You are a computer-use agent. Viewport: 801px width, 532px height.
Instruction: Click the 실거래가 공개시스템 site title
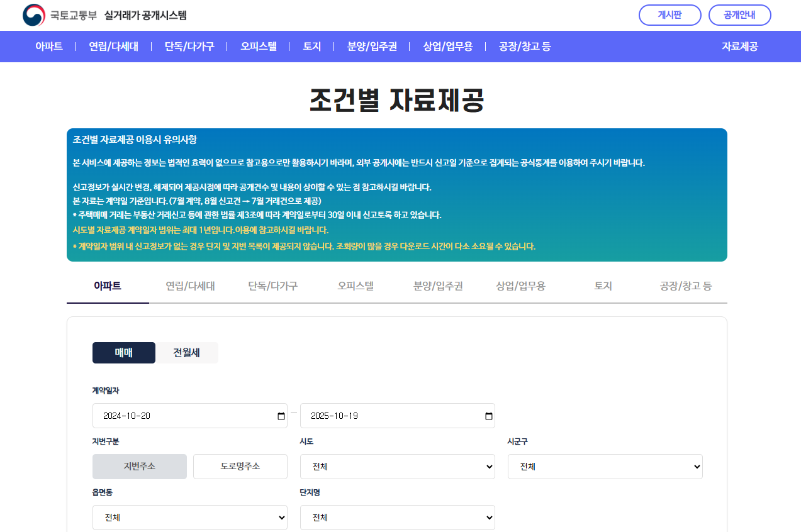[x=145, y=16]
